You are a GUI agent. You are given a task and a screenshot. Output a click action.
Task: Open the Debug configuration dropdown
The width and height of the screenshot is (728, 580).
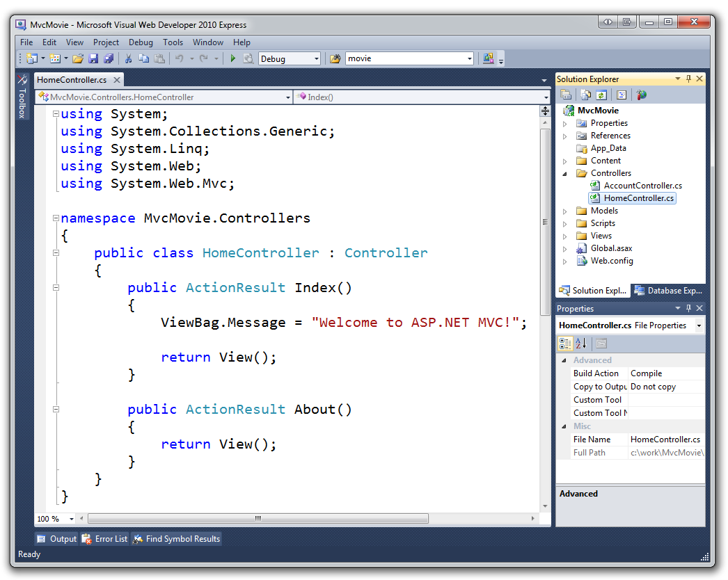click(x=315, y=58)
